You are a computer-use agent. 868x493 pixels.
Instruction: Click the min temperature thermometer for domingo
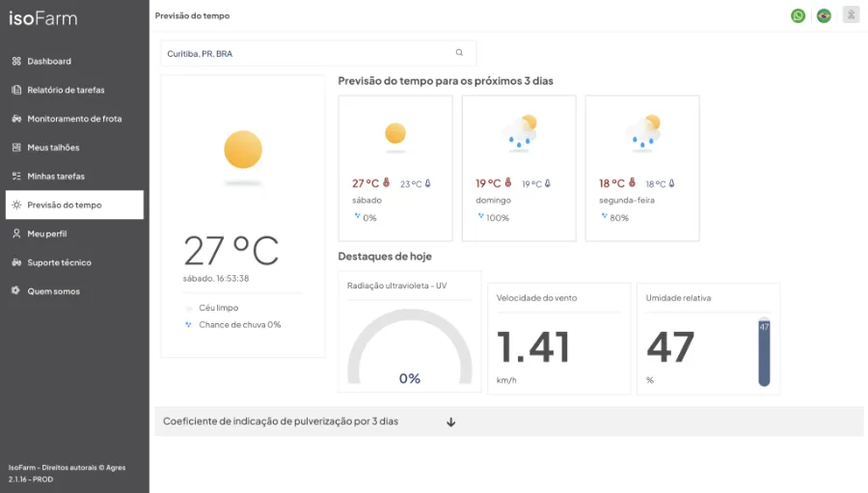click(548, 183)
